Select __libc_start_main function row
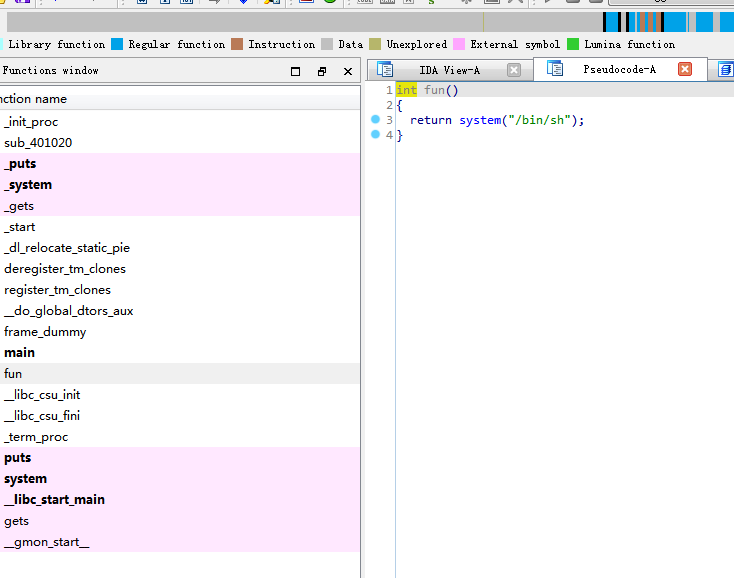 [x=180, y=499]
